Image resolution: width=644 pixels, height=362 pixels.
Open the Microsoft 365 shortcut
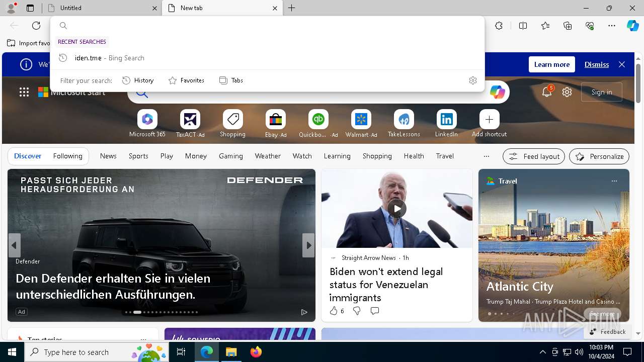tap(147, 124)
